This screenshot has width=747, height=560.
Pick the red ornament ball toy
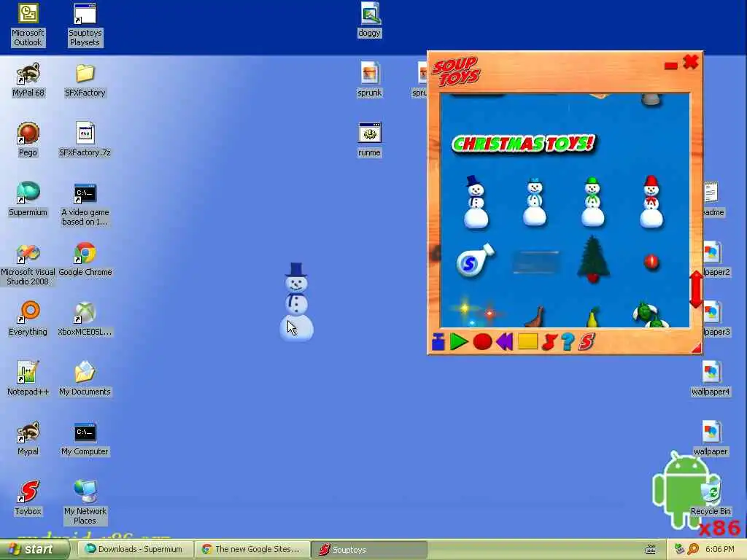coord(651,262)
